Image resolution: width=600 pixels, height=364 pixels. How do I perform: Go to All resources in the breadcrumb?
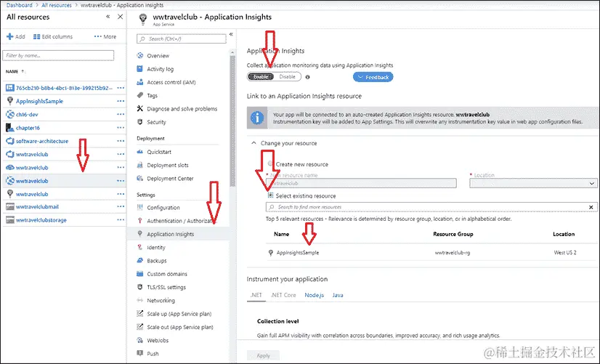(x=56, y=5)
